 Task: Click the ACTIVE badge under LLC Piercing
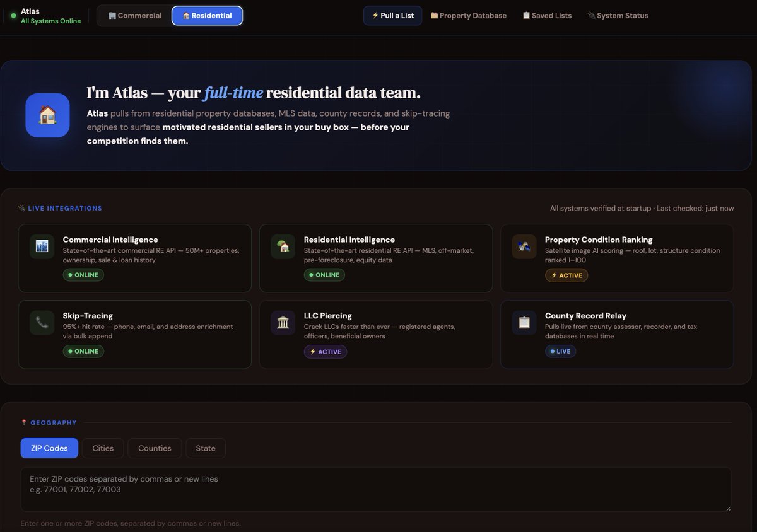326,352
